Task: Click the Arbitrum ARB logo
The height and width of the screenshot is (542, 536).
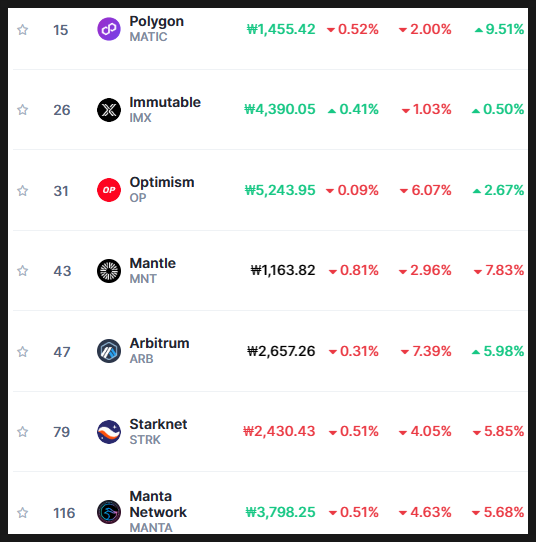Action: pos(109,351)
